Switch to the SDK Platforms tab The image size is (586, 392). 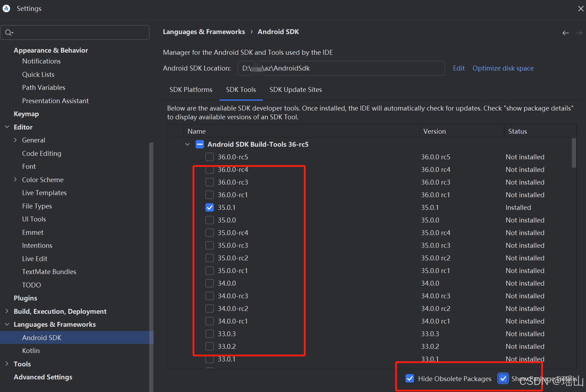[191, 89]
